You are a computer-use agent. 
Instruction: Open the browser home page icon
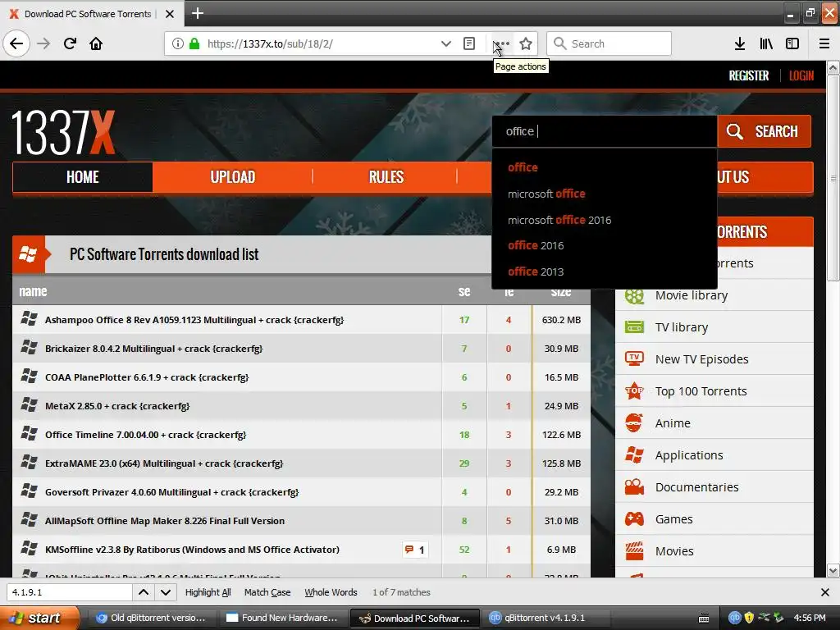coord(96,43)
